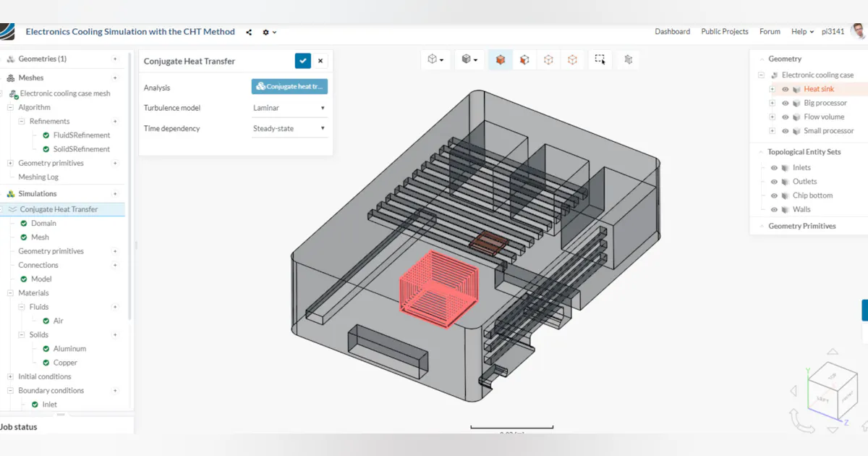Image resolution: width=868 pixels, height=456 pixels.
Task: Open the Meshing Log
Action: [38, 177]
